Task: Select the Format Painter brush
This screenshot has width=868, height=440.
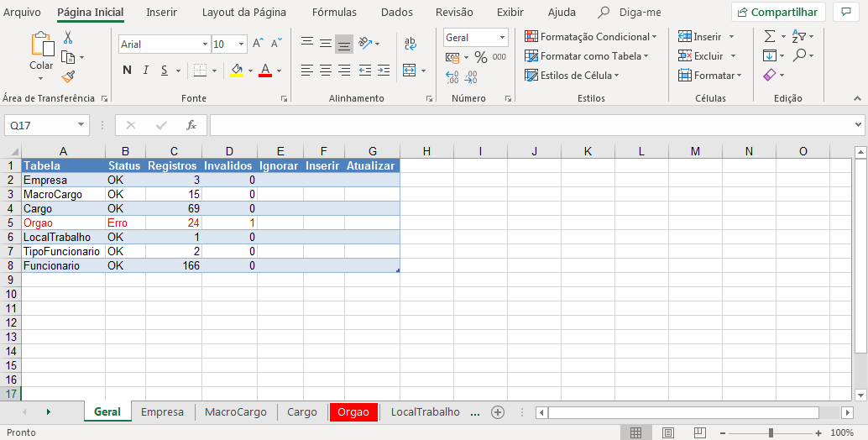Action: [x=68, y=76]
